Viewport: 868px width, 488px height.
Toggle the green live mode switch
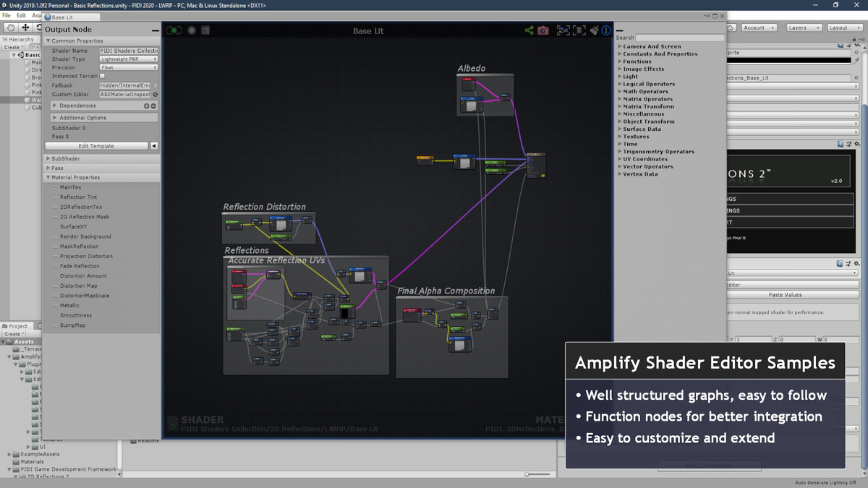pyautogui.click(x=174, y=30)
